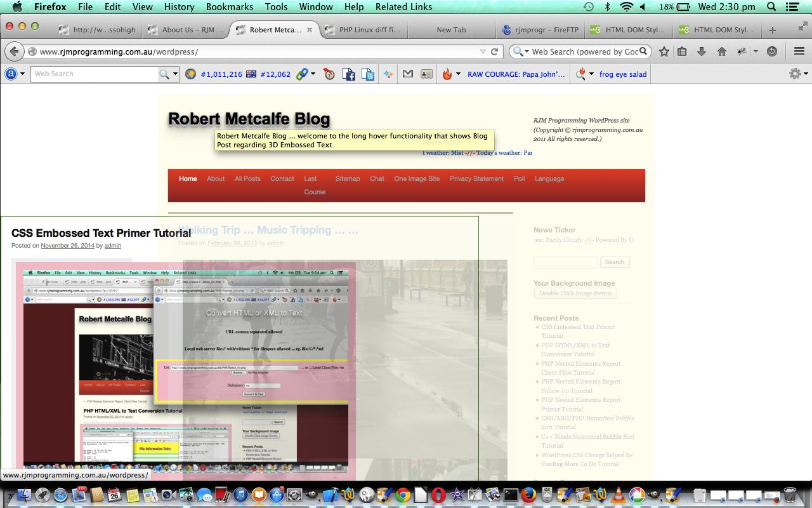Viewport: 812px width, 508px height.
Task: Open the Tools menu
Action: tap(276, 7)
